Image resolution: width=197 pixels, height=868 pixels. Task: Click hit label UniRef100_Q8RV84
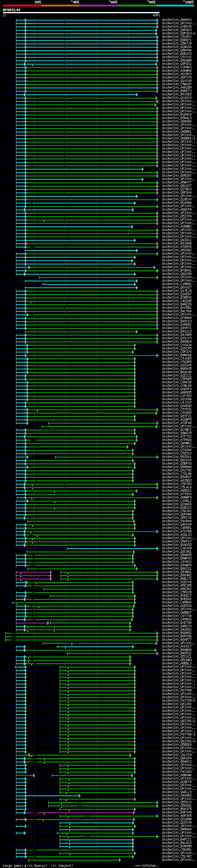coord(177,50)
